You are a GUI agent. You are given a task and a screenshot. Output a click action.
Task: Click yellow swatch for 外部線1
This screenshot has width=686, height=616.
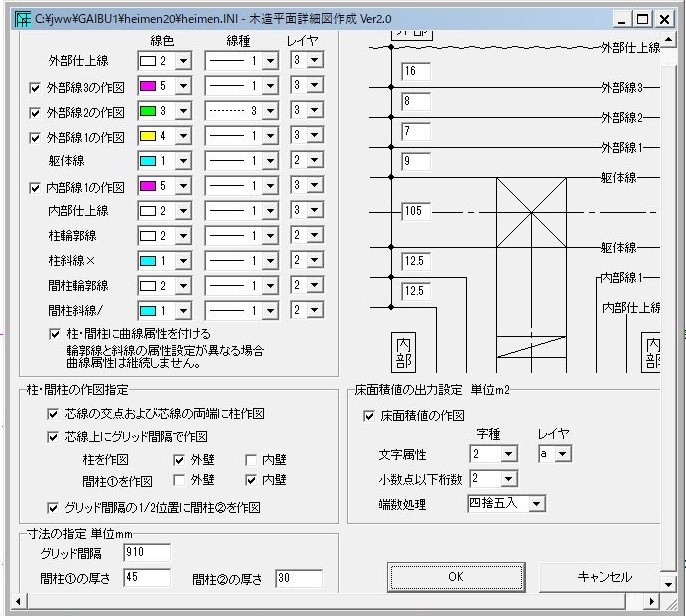(x=148, y=136)
